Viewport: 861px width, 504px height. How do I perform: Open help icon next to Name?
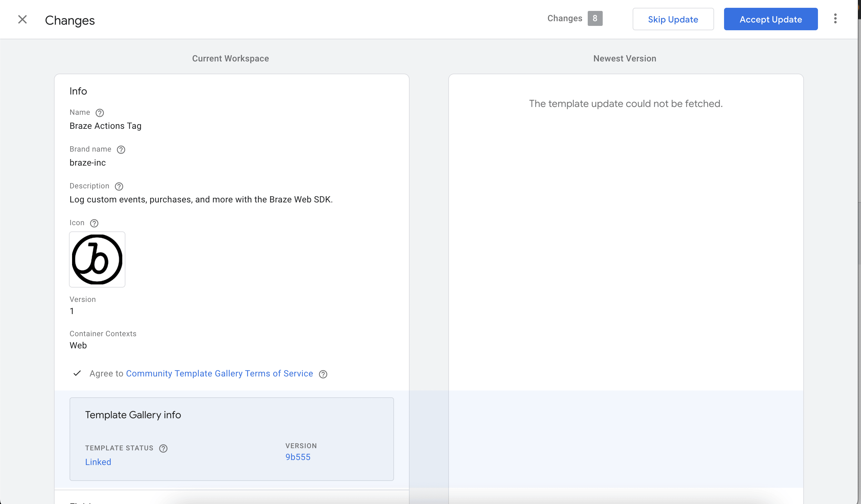click(x=100, y=113)
